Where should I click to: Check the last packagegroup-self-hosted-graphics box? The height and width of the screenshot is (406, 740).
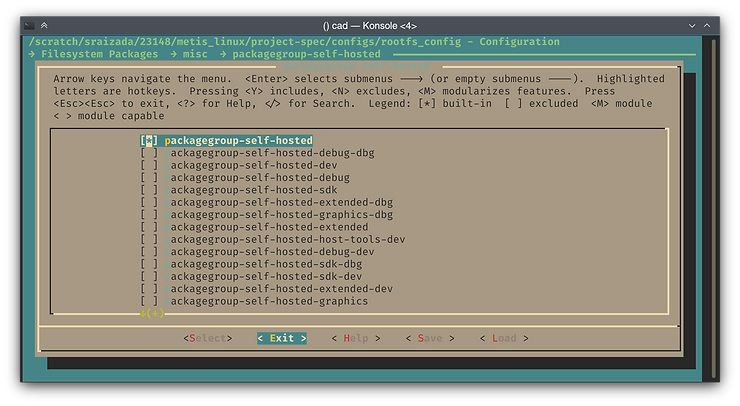pyautogui.click(x=149, y=301)
